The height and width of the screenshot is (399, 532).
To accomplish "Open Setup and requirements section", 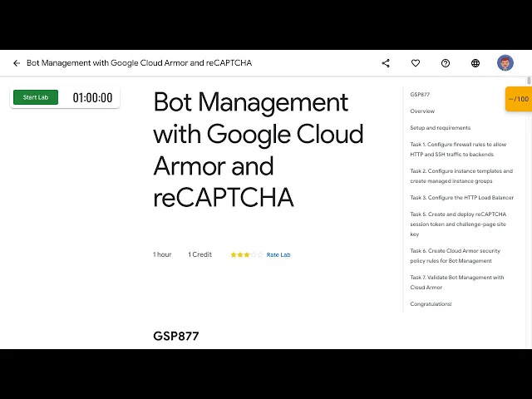I will 440,127.
